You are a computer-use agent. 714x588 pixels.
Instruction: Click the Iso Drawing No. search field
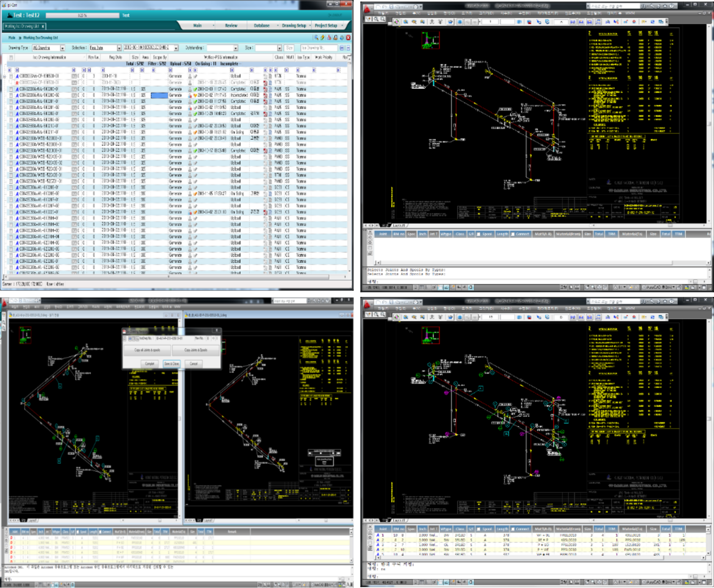(319, 48)
